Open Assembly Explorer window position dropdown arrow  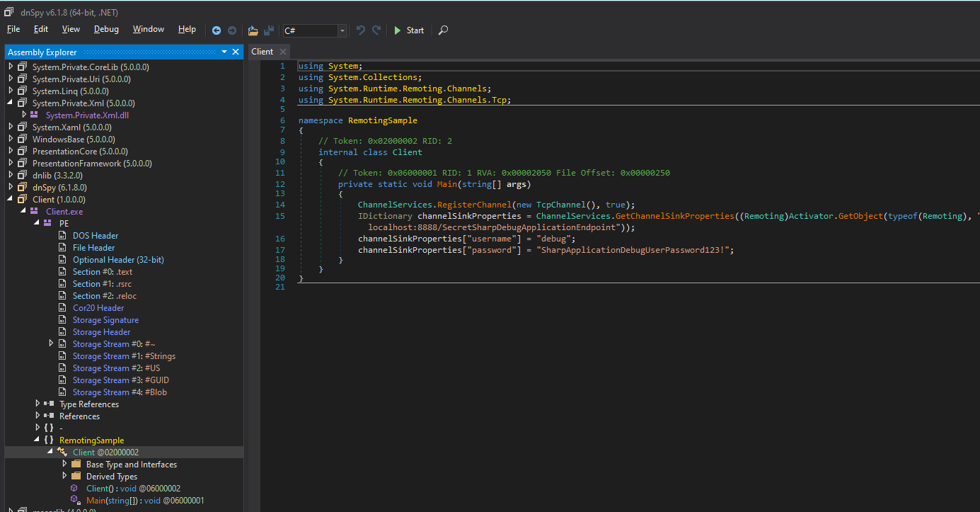pyautogui.click(x=224, y=52)
